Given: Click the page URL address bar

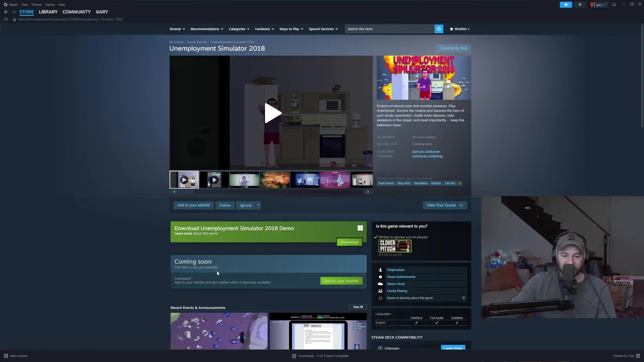Looking at the screenshot, I should tap(70, 19).
